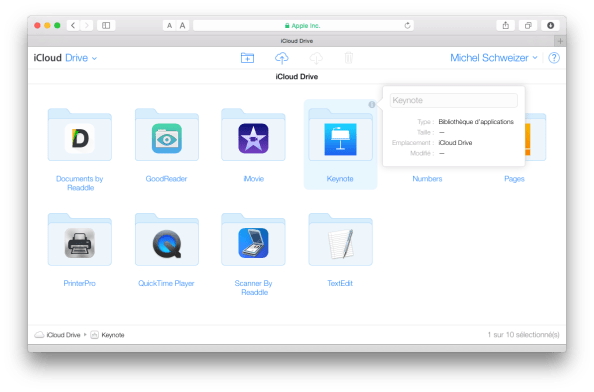Click the QuickTime Player folder label
This screenshot has height=392, width=594.
pyautogui.click(x=166, y=283)
